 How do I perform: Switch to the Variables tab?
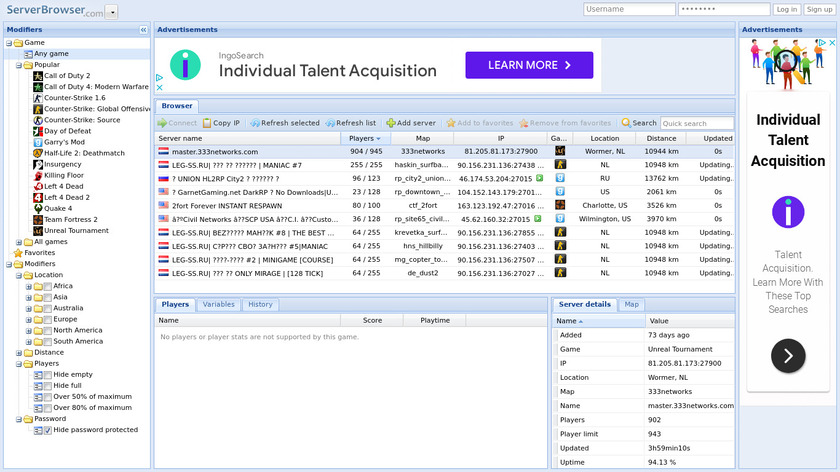pyautogui.click(x=218, y=304)
